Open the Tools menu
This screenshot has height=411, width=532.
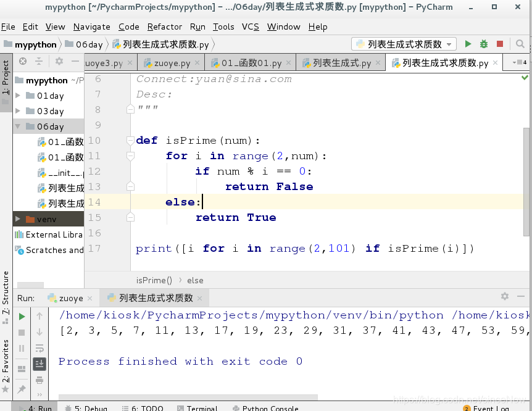(x=223, y=27)
